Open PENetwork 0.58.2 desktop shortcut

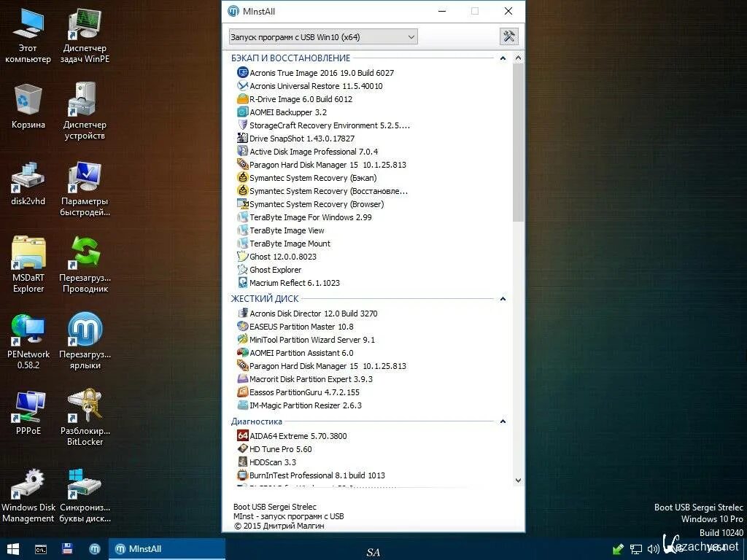28,341
